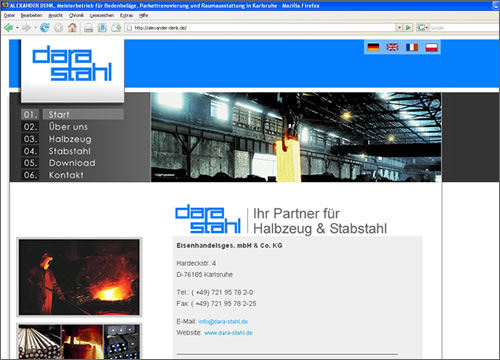Click the 'D-76185 Karlsruhe' text
Screen dimensions: 500x360
(x=204, y=275)
